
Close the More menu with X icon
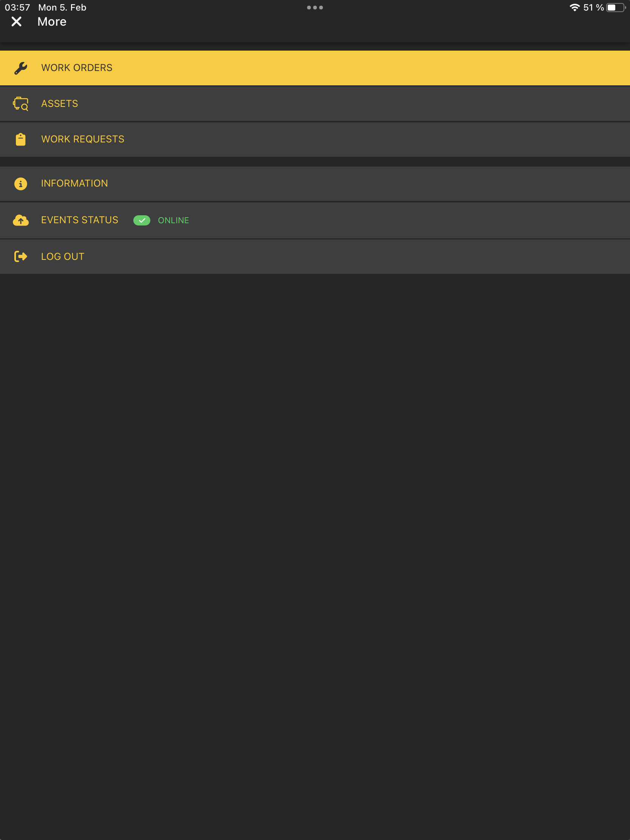click(x=16, y=22)
